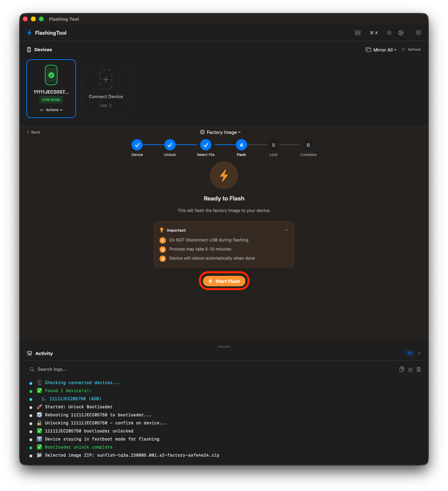Viewport: 448px width, 491px height.
Task: Click the rocket icon on Started log line
Action: tap(39, 407)
